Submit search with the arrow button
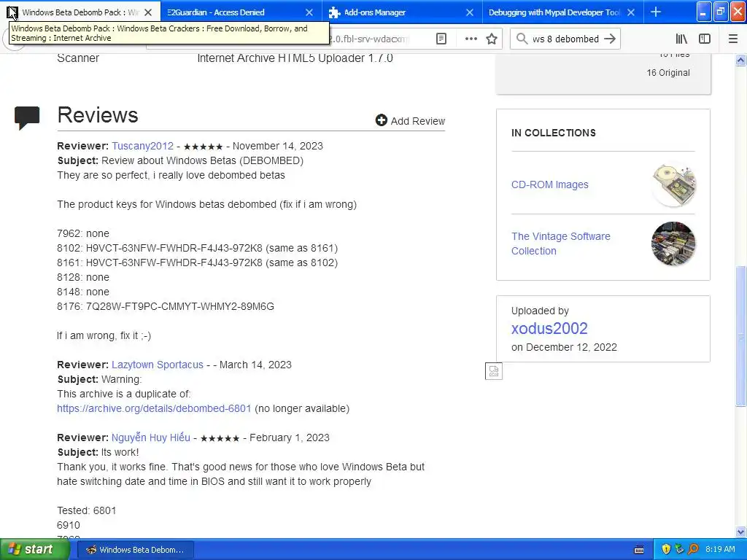 pos(610,39)
